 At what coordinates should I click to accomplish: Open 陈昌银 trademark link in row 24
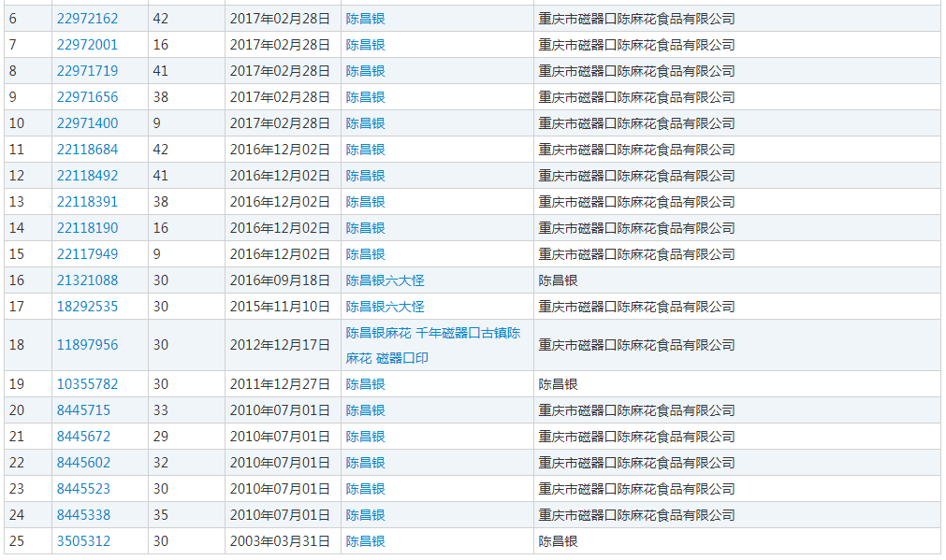tap(366, 515)
